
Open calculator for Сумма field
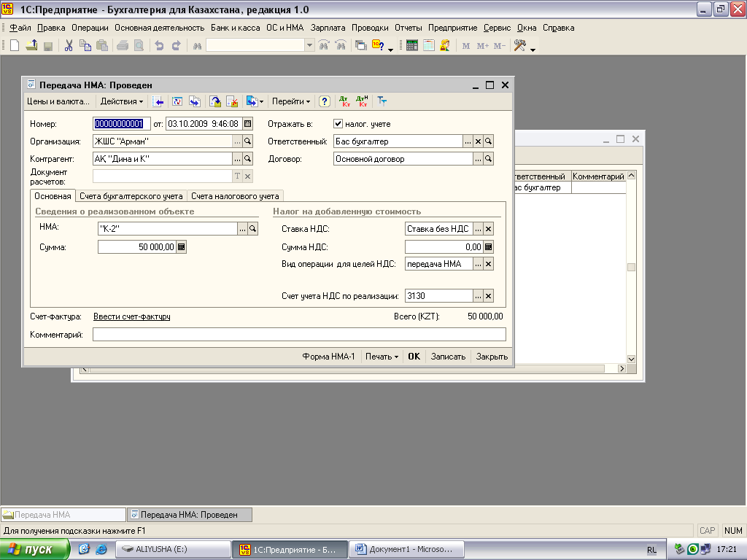[181, 246]
